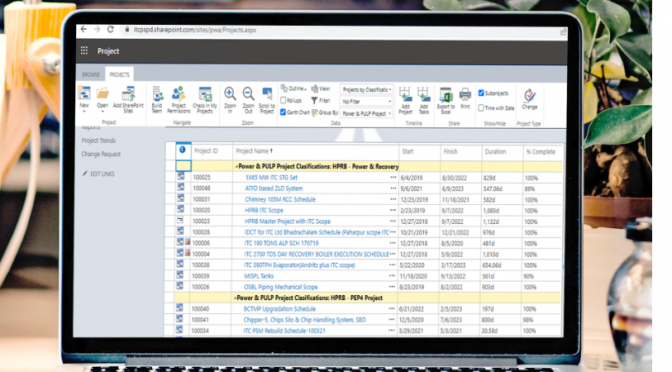Open Chimney 105M RCC Schedule project

click(280, 199)
